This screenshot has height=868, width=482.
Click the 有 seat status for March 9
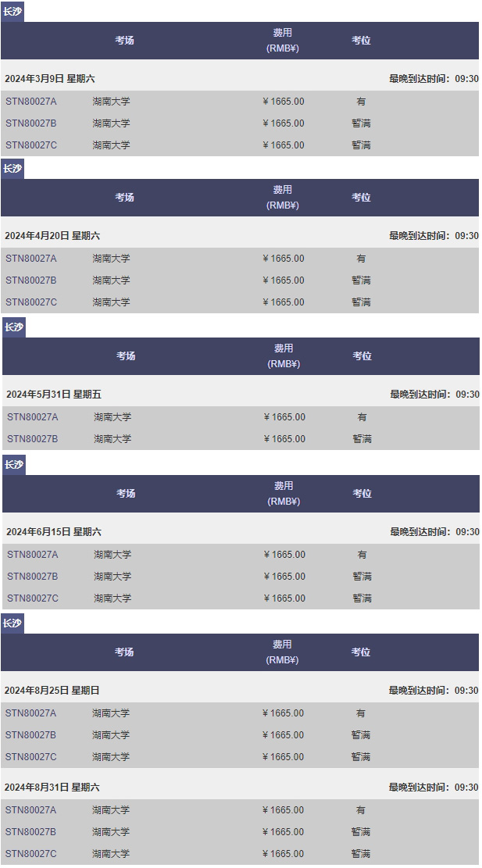[361, 102]
